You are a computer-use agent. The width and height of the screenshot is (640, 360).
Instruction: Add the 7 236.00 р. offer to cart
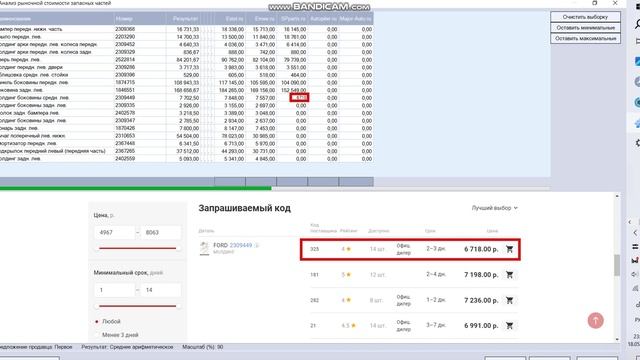coord(509,300)
